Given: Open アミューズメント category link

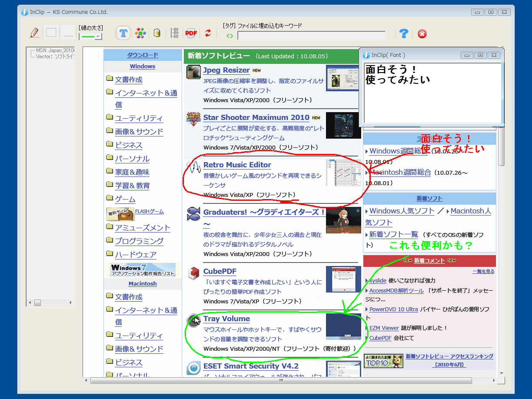Looking at the screenshot, I should (x=143, y=228).
